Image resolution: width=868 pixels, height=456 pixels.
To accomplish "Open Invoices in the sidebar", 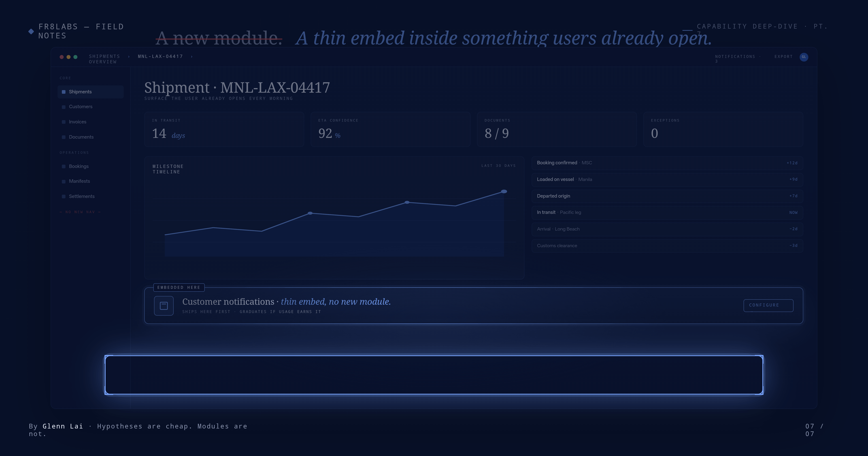I will (90, 122).
